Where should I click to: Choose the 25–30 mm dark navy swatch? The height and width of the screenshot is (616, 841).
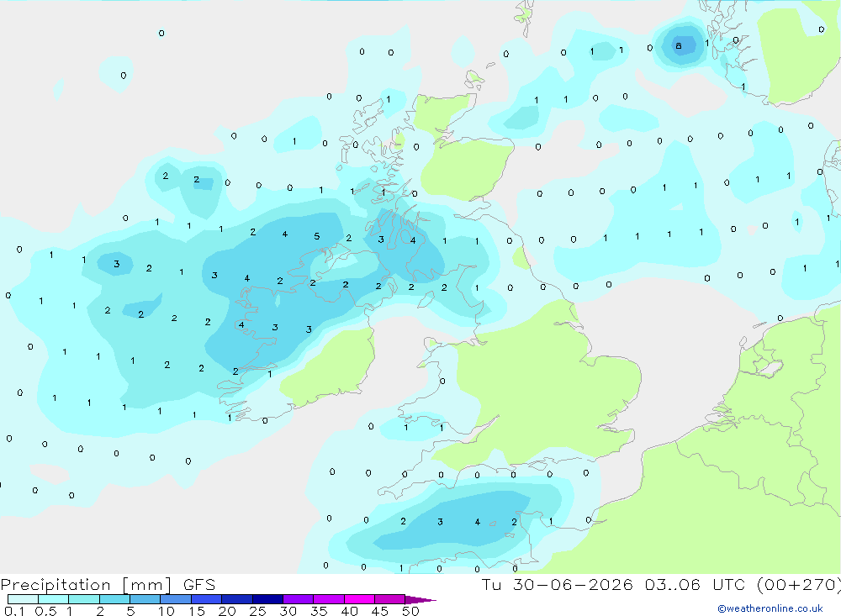point(267,599)
